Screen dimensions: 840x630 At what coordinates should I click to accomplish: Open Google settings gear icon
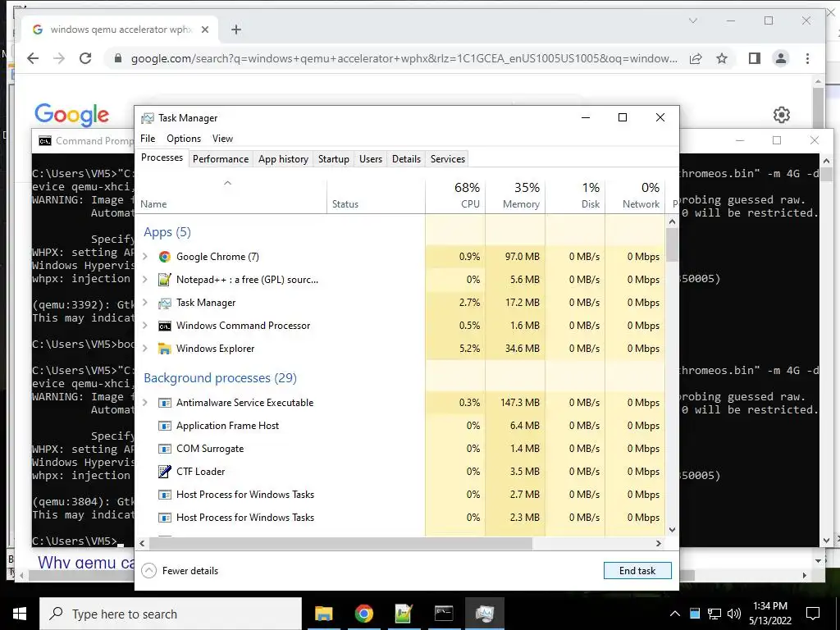point(782,115)
